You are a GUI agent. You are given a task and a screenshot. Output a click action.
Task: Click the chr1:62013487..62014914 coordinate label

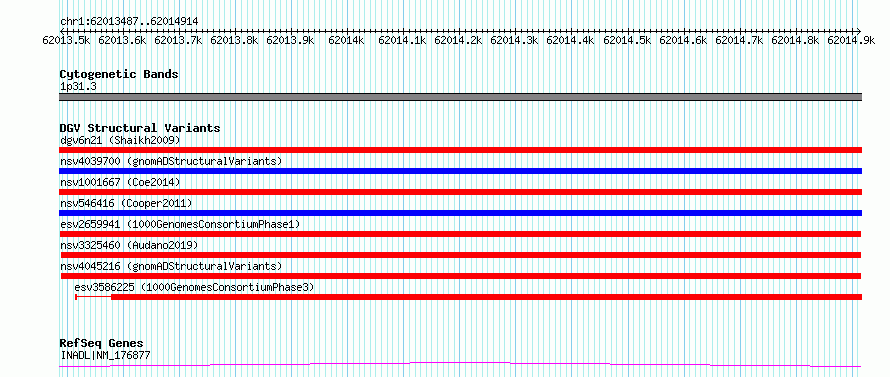coord(129,22)
